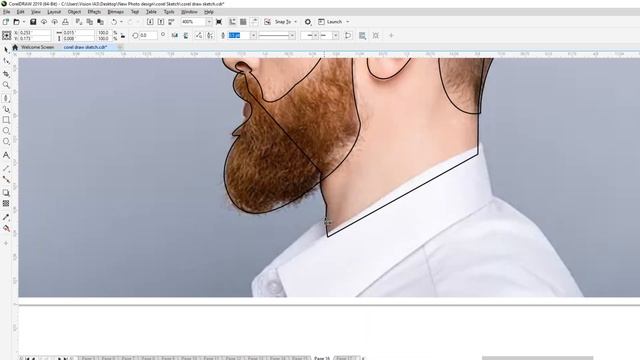This screenshot has height=360, width=640.
Task: Select the Artistic Media tool
Action: [6, 109]
